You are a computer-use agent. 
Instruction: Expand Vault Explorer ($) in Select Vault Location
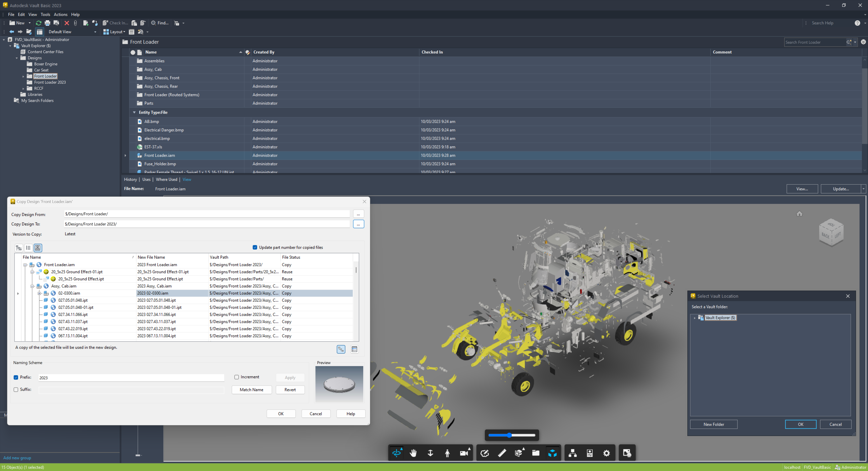pos(694,318)
